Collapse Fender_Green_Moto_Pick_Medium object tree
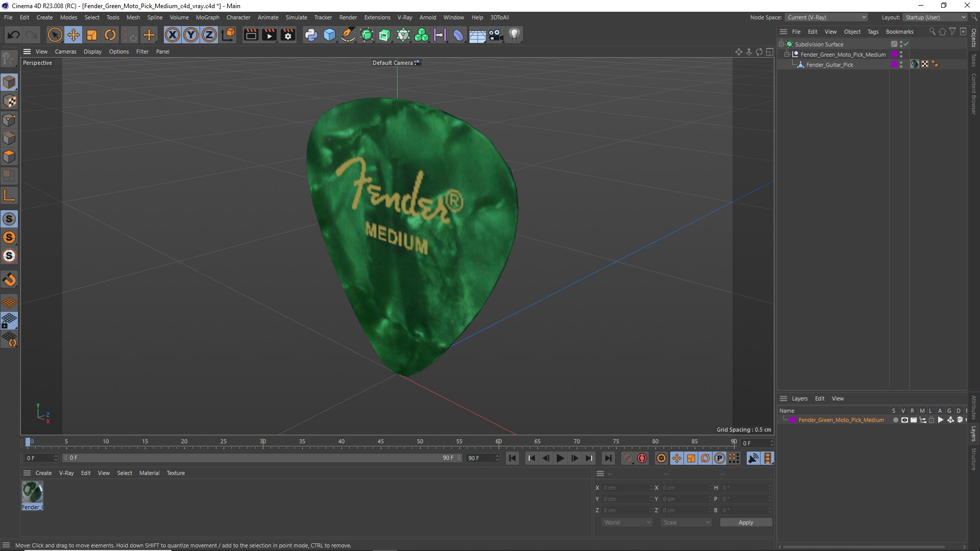The height and width of the screenshot is (551, 980). 787,54
